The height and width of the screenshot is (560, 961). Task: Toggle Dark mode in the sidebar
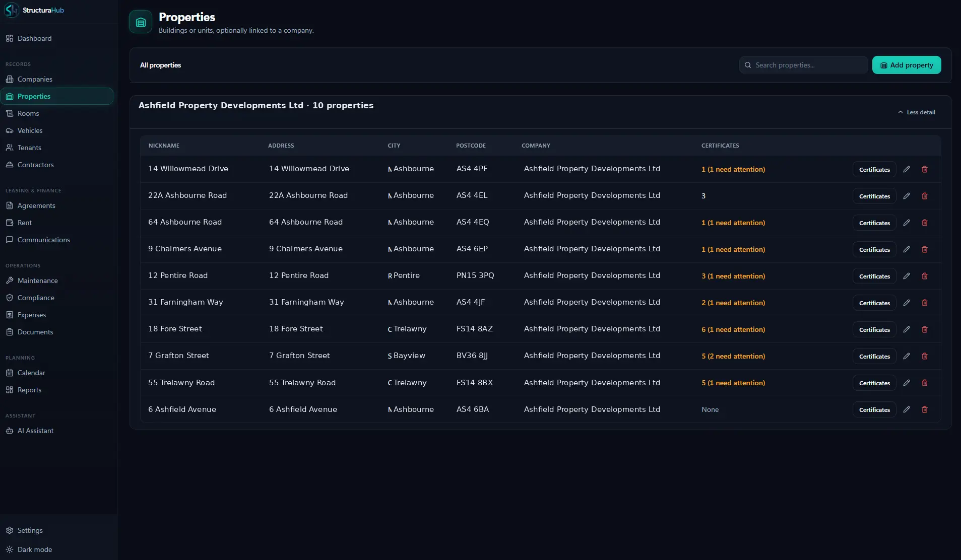click(56, 549)
